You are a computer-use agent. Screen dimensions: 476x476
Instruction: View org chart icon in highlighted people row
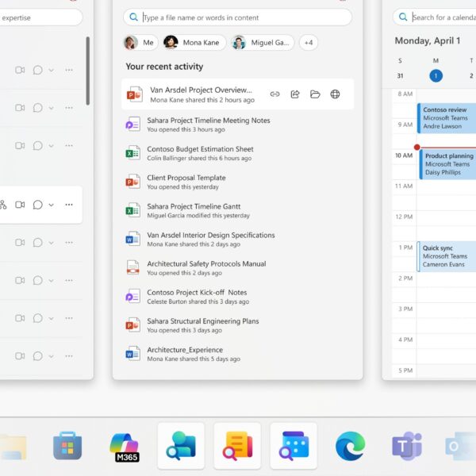click(x=3, y=205)
